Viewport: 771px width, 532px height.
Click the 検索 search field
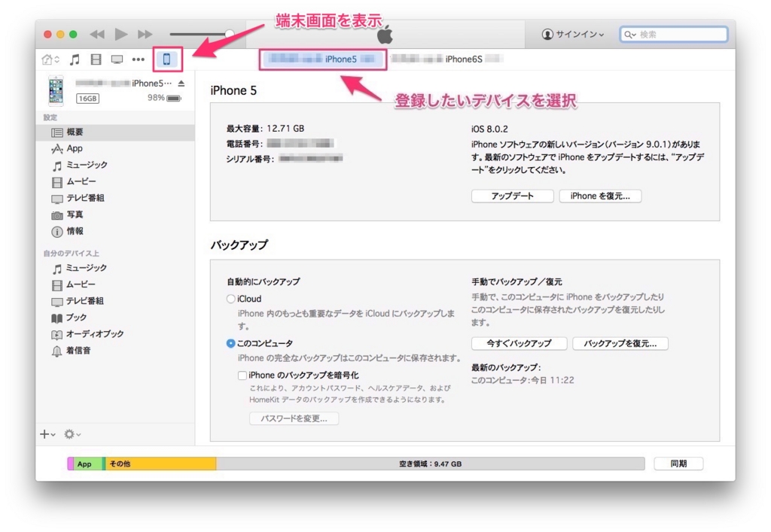click(x=674, y=35)
